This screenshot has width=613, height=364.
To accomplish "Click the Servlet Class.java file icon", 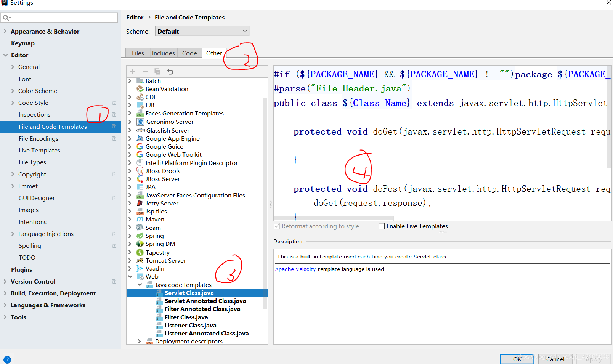I will click(159, 293).
